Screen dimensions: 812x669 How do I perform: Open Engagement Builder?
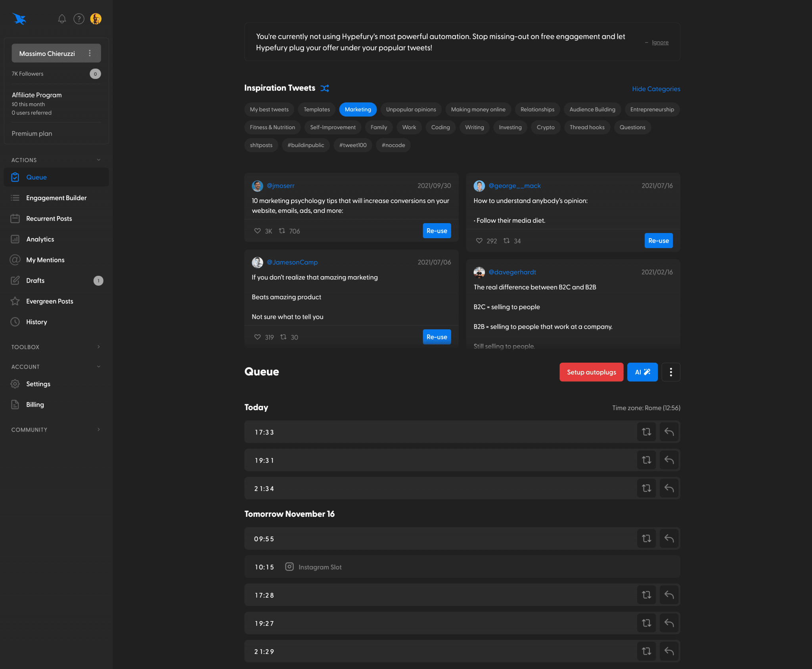tap(56, 198)
